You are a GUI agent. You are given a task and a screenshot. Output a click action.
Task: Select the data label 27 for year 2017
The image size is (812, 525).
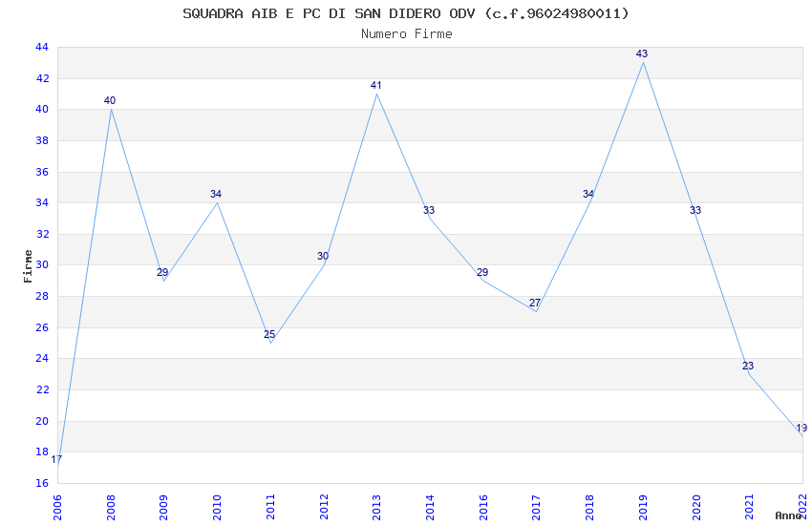[535, 304]
